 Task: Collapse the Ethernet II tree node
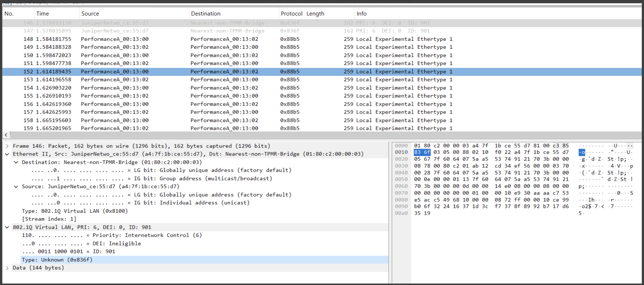click(7, 154)
